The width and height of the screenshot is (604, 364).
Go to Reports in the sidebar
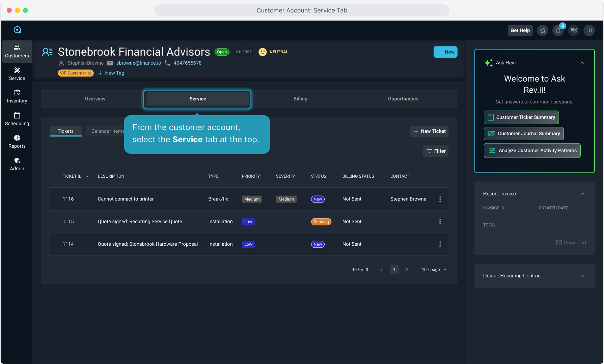[x=17, y=142]
